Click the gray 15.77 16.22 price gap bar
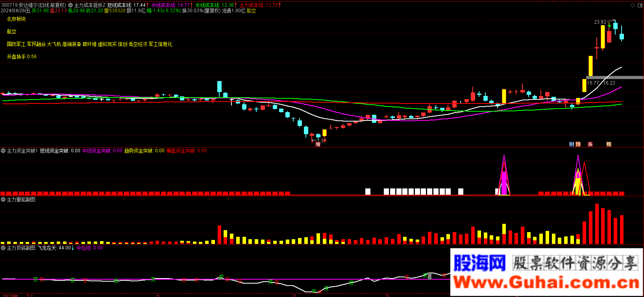Screen dimensions: 644x297 (x=614, y=77)
